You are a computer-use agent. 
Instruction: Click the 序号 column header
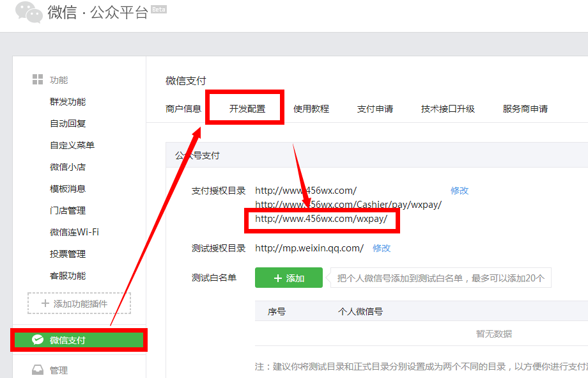pos(277,311)
